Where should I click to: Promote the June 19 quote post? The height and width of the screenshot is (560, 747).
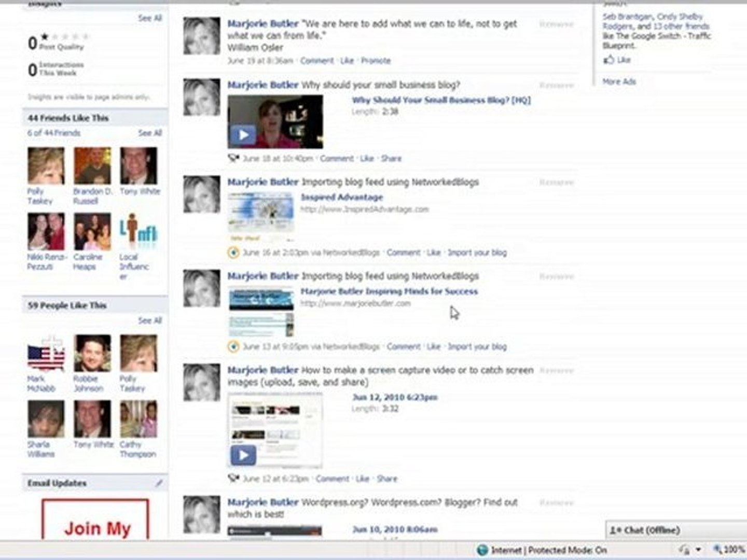coord(376,61)
